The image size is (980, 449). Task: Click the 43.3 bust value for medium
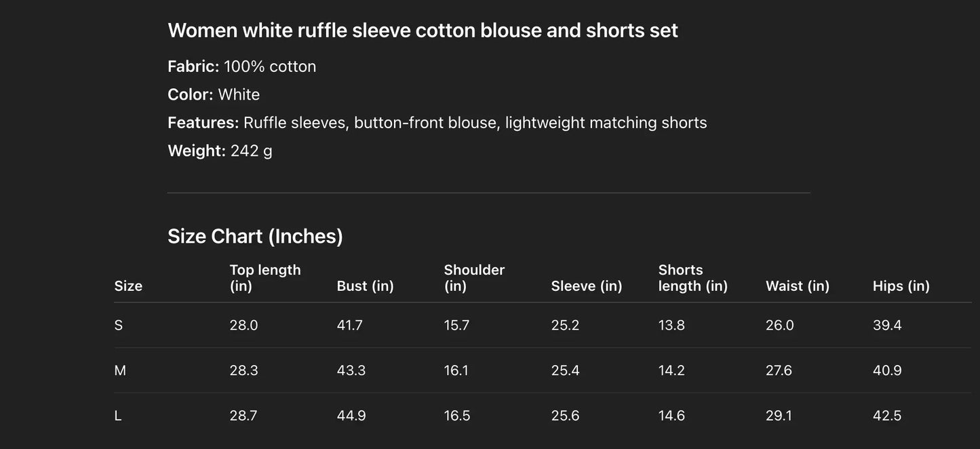pos(351,370)
